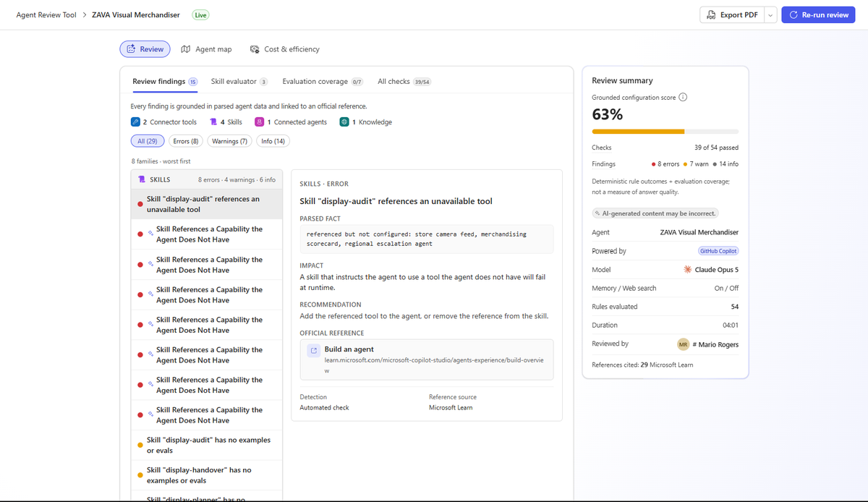868x502 pixels.
Task: Filter findings to Info (14)
Action: tap(273, 141)
